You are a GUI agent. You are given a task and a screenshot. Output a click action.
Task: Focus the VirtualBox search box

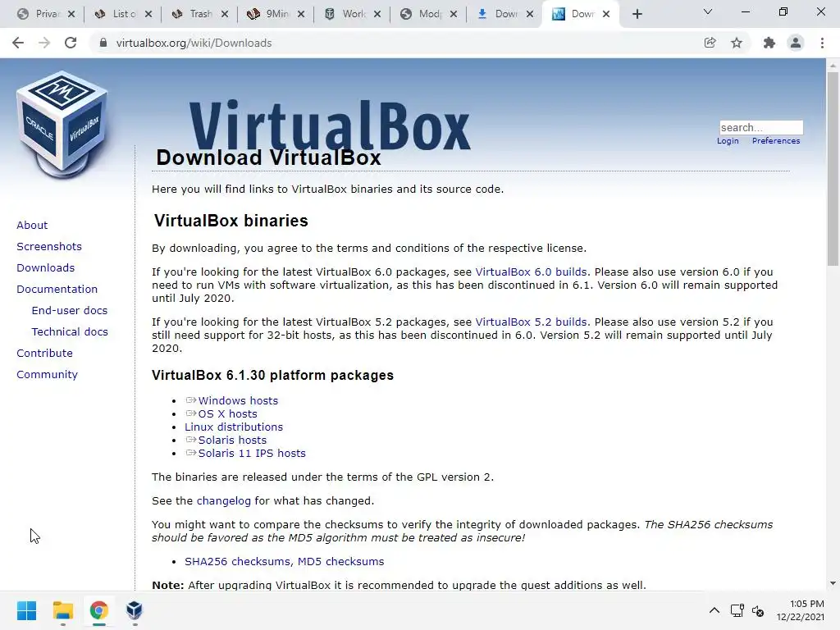coord(761,127)
